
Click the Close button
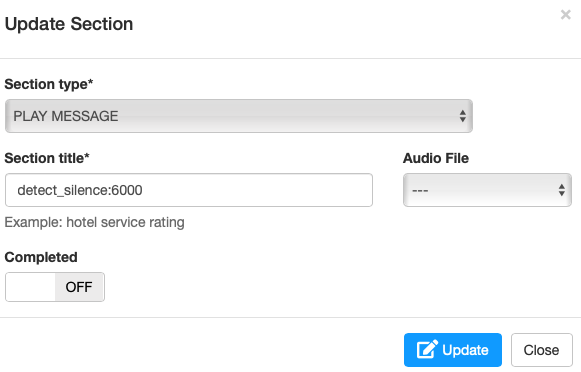point(542,350)
